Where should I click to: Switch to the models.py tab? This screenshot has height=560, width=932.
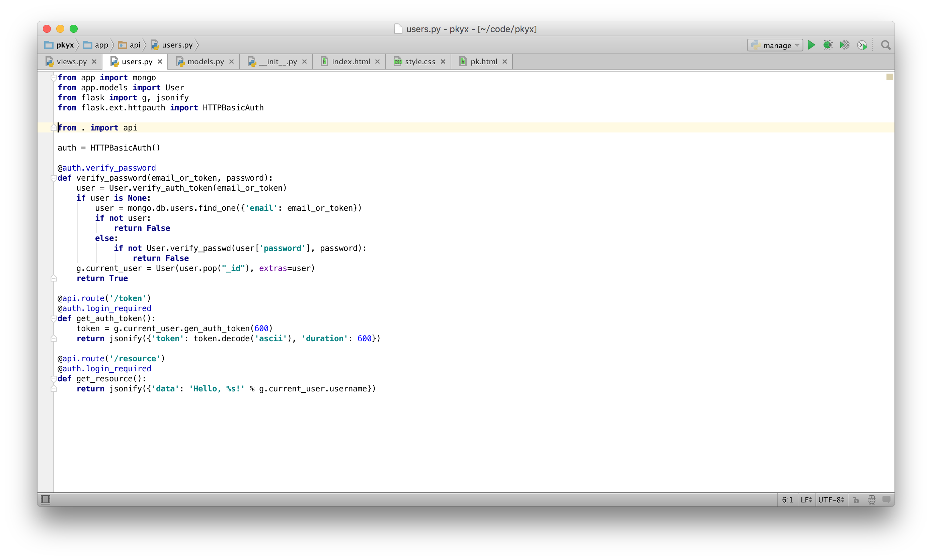(x=206, y=62)
